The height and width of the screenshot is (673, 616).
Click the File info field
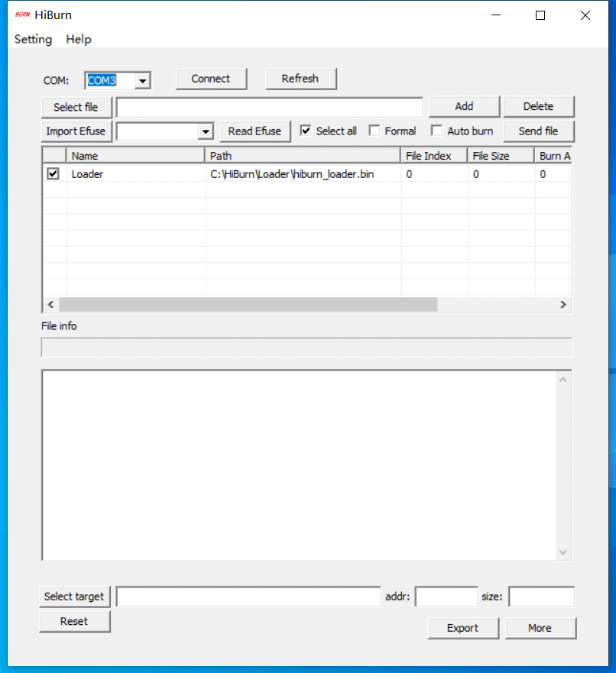306,348
